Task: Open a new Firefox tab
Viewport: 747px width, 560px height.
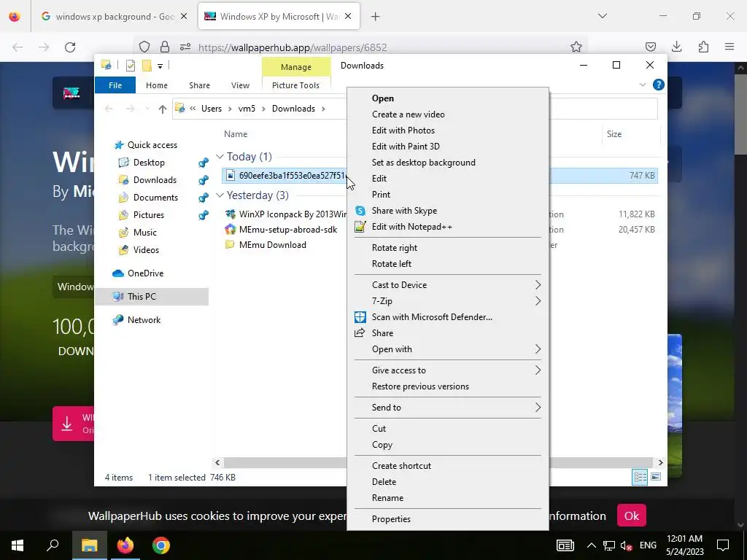Action: pyautogui.click(x=376, y=17)
